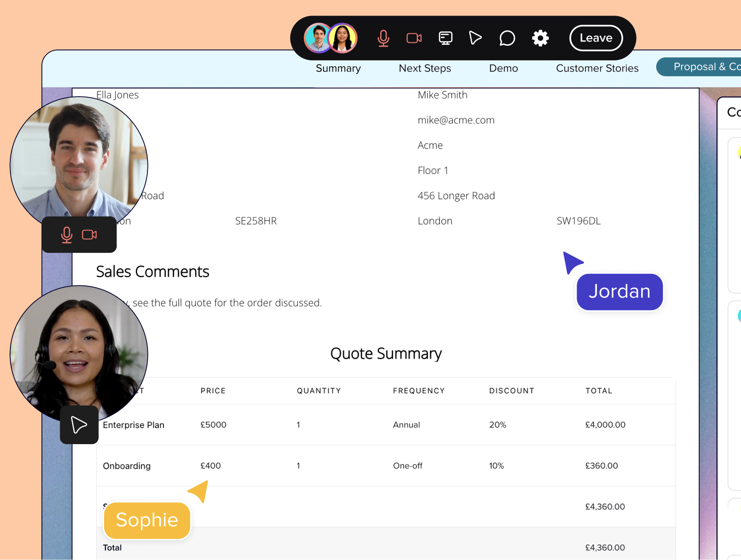Screen dimensions: 741x560
Task: Select the Mike Smith name text
Action: [442, 95]
